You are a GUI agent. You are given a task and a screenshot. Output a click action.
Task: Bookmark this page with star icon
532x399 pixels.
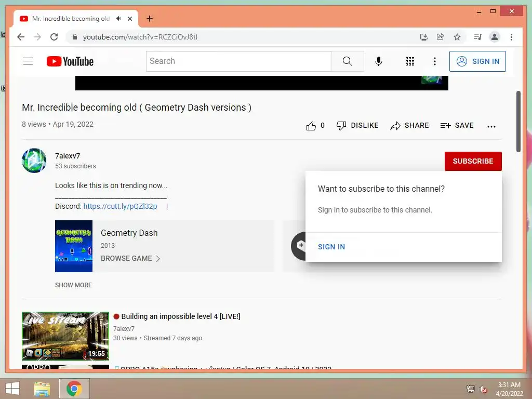[x=457, y=37]
